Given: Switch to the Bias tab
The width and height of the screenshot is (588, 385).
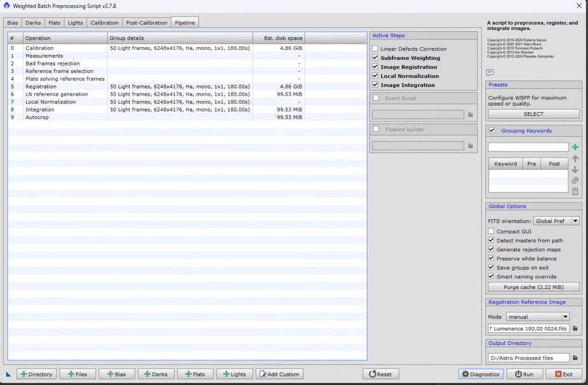Looking at the screenshot, I should coord(13,22).
